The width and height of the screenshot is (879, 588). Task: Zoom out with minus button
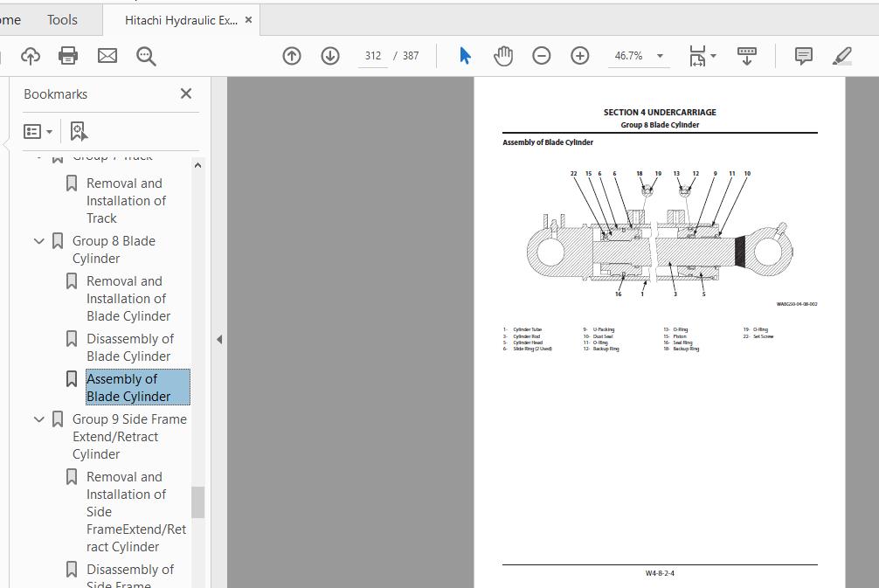coord(542,56)
